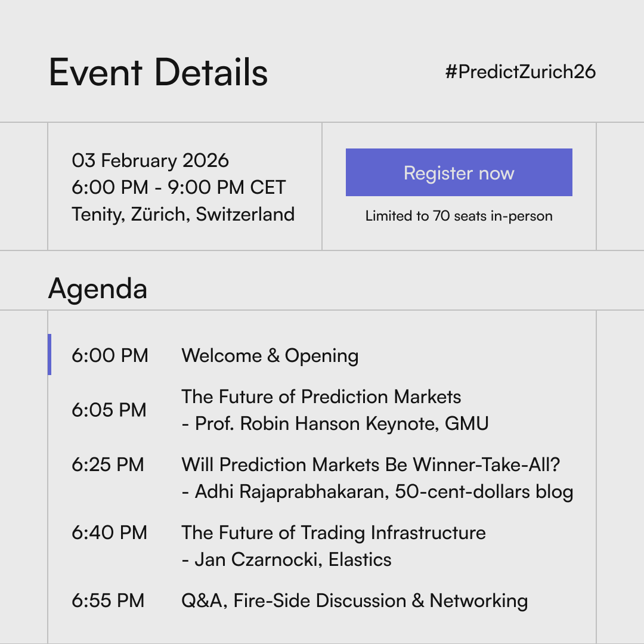Click the Agenda section heading

pos(97,289)
